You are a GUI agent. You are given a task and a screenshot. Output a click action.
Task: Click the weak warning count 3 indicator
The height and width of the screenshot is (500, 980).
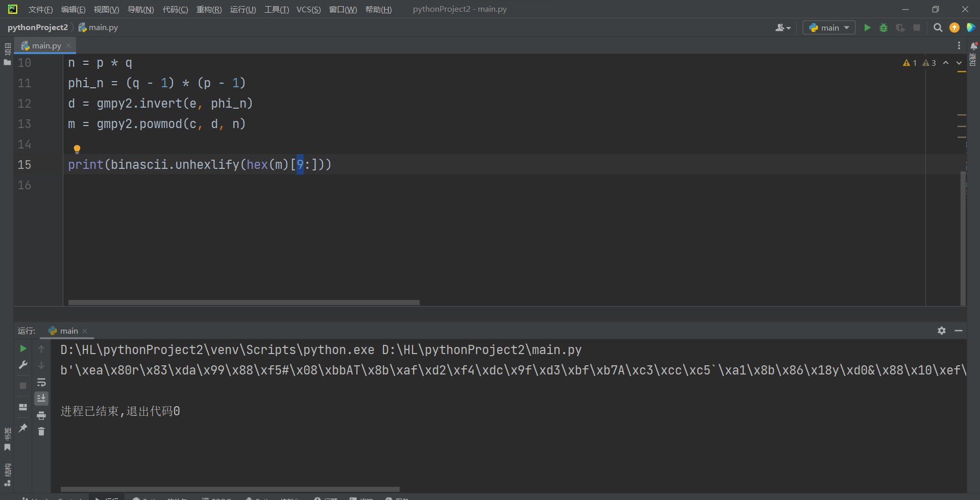929,63
